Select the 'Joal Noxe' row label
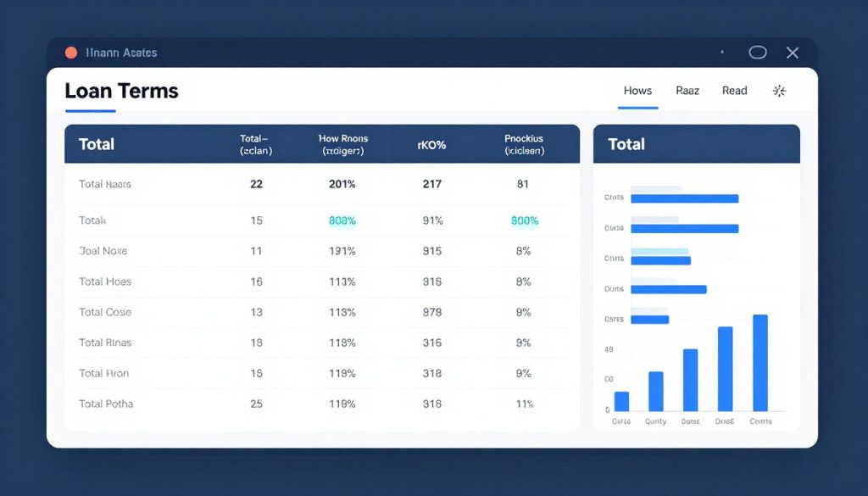 (x=103, y=251)
